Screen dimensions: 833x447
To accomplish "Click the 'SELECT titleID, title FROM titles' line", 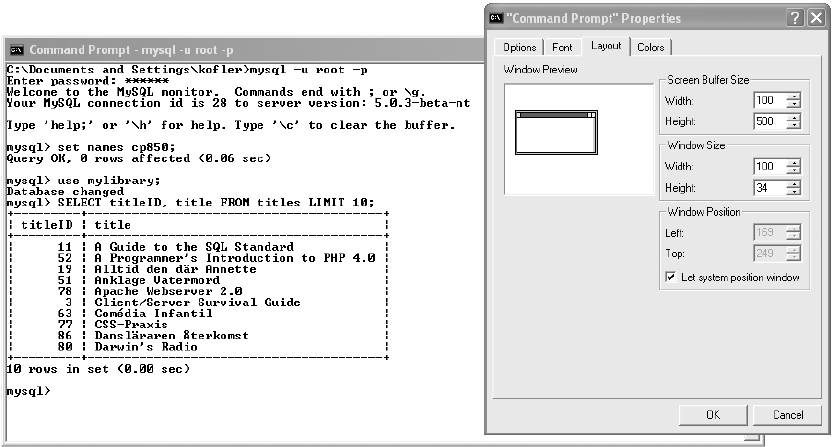I will [190, 203].
